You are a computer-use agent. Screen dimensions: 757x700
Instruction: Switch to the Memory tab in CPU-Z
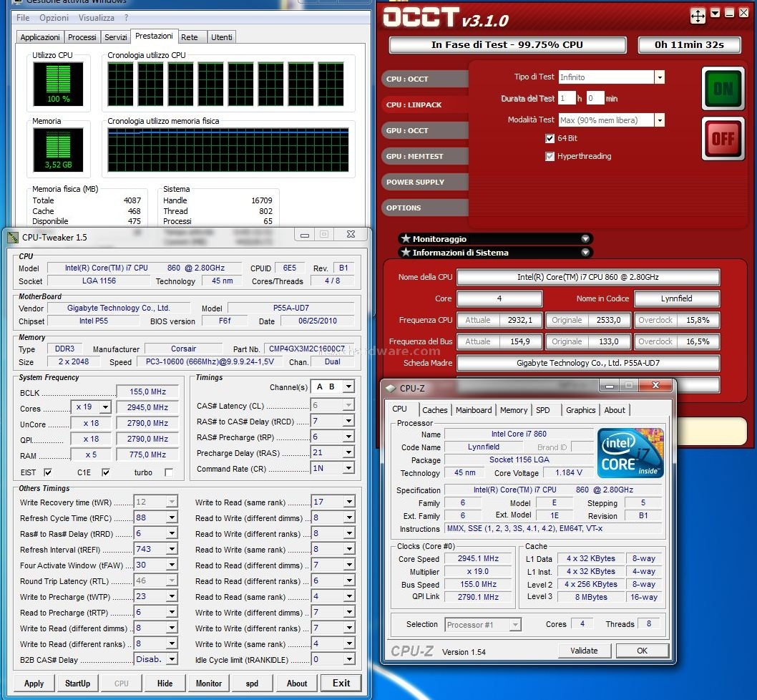click(514, 410)
